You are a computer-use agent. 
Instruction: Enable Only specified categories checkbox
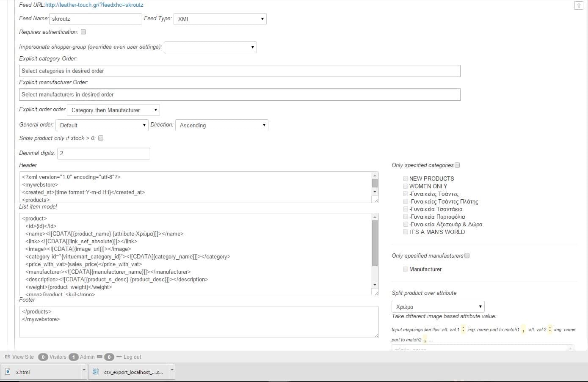(458, 165)
